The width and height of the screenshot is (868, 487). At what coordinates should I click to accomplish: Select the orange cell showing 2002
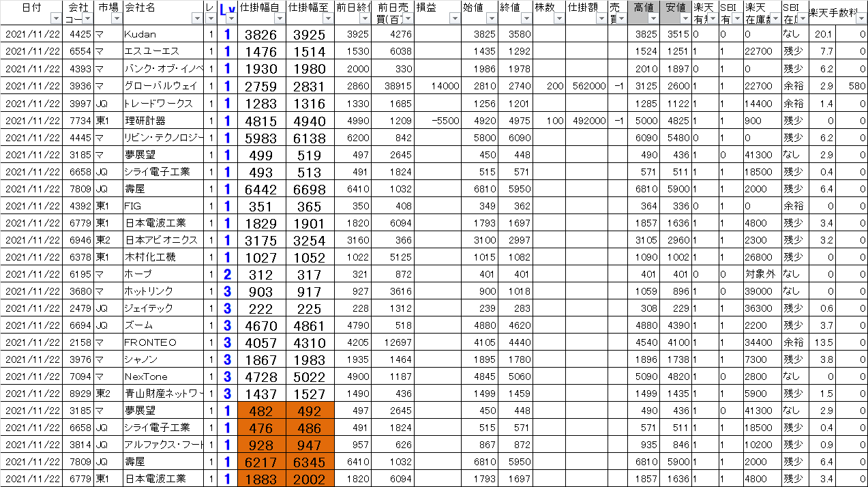click(x=310, y=478)
